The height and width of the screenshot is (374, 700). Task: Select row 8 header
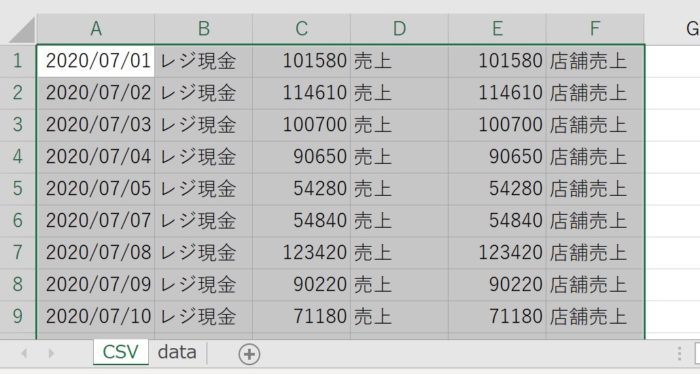[18, 285]
